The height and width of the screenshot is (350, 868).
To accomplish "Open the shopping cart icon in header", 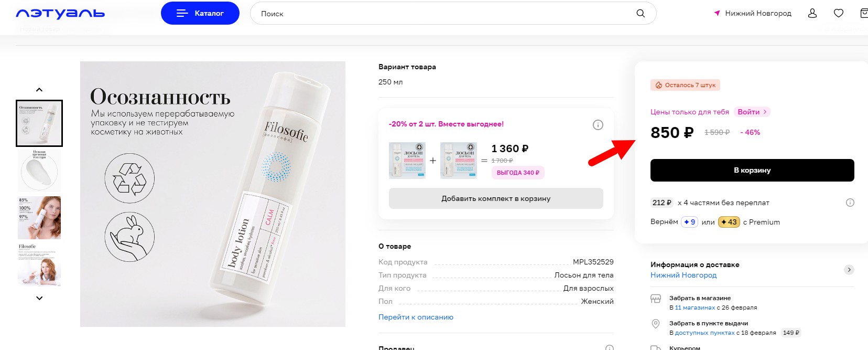I will point(864,14).
